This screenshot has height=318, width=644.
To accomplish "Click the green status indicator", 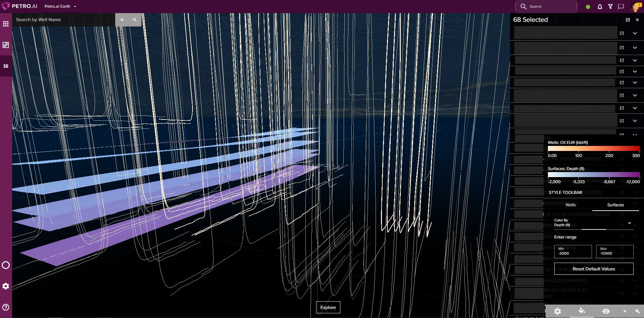I will click(x=588, y=7).
